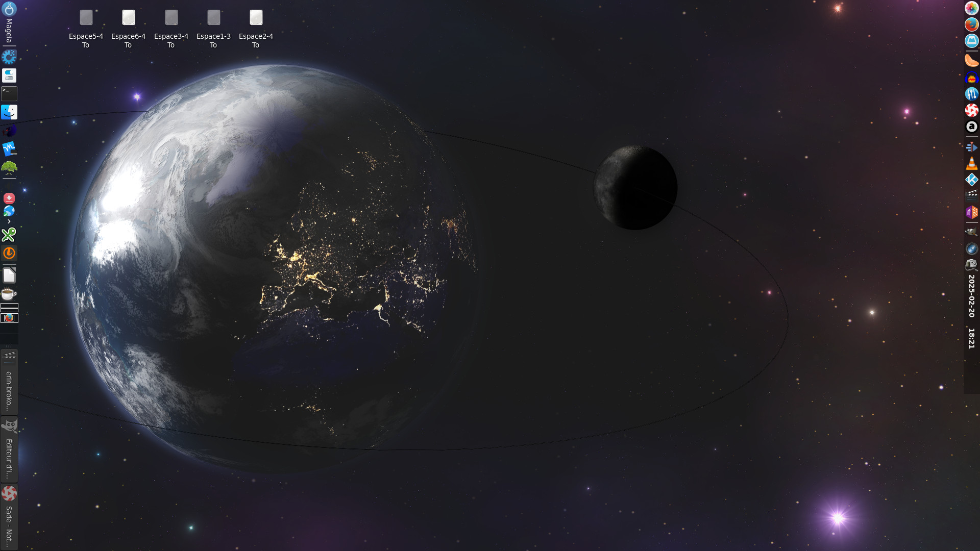Activate the Sade - Not… taskbar window
The width and height of the screenshot is (980, 551).
click(x=9, y=517)
